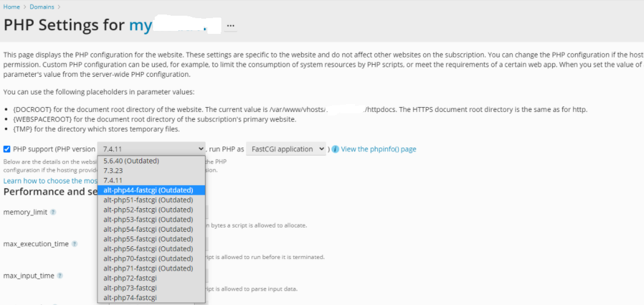
Task: Click the help icon next to max_input_time
Action: (60, 276)
